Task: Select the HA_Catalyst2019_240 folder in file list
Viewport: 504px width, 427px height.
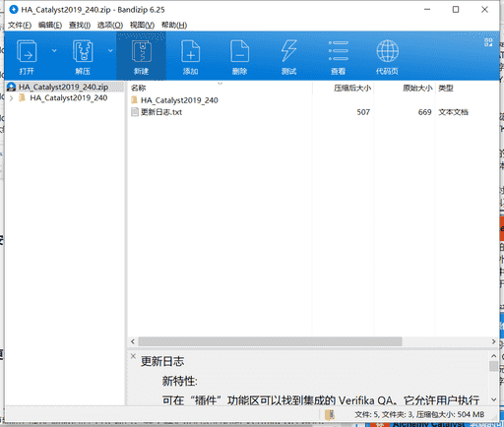Action: coord(179,100)
